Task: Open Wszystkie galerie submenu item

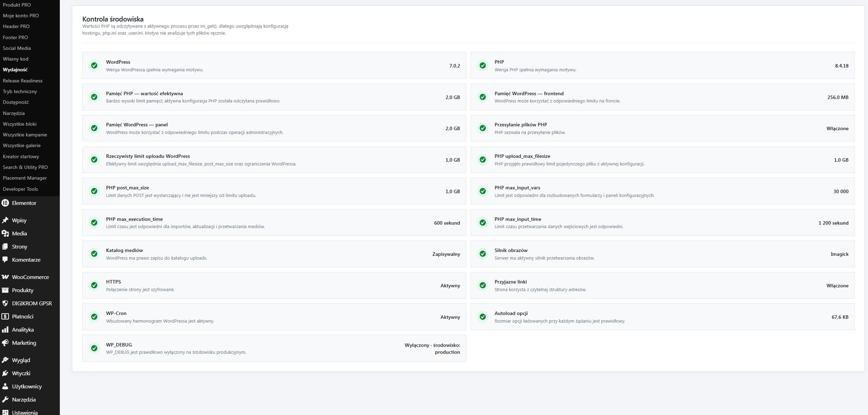Action: (x=22, y=146)
